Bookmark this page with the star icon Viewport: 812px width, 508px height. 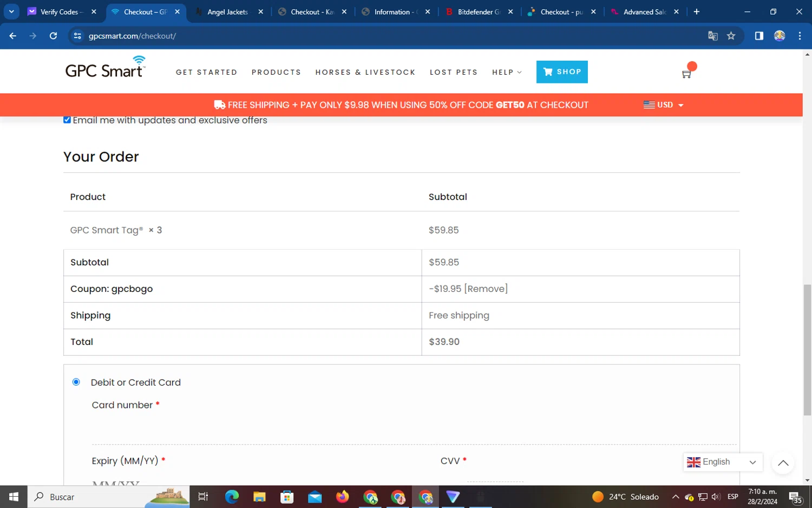click(x=731, y=36)
